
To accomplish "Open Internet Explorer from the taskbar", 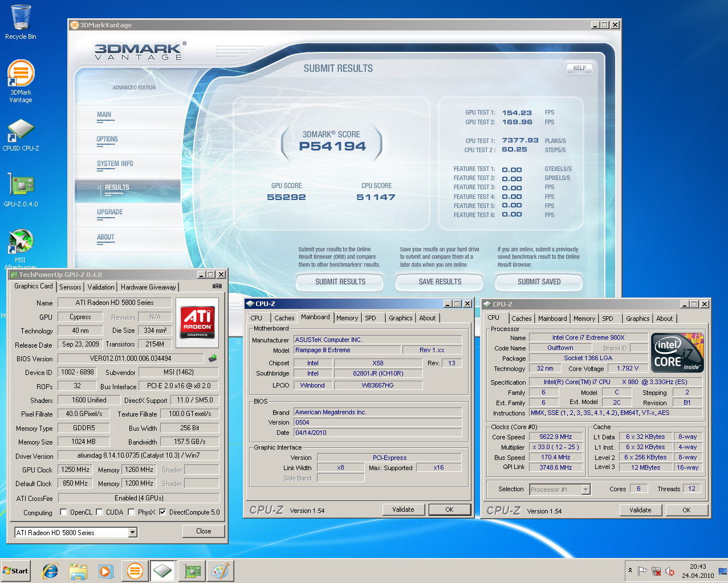I will 51,571.
